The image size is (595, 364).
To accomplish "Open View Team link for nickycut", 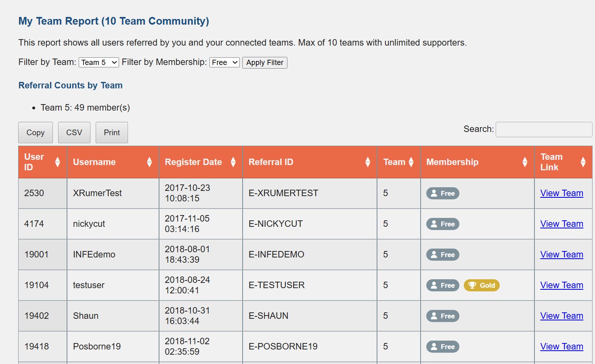I will [x=561, y=224].
